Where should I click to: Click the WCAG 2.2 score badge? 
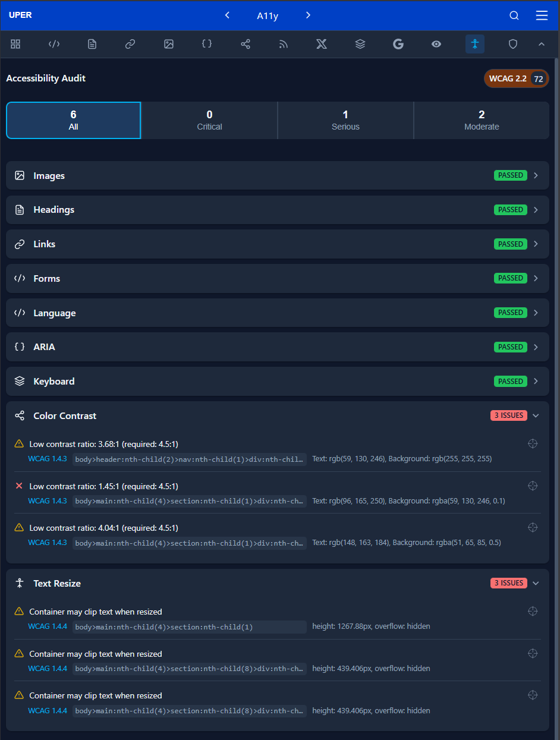516,78
